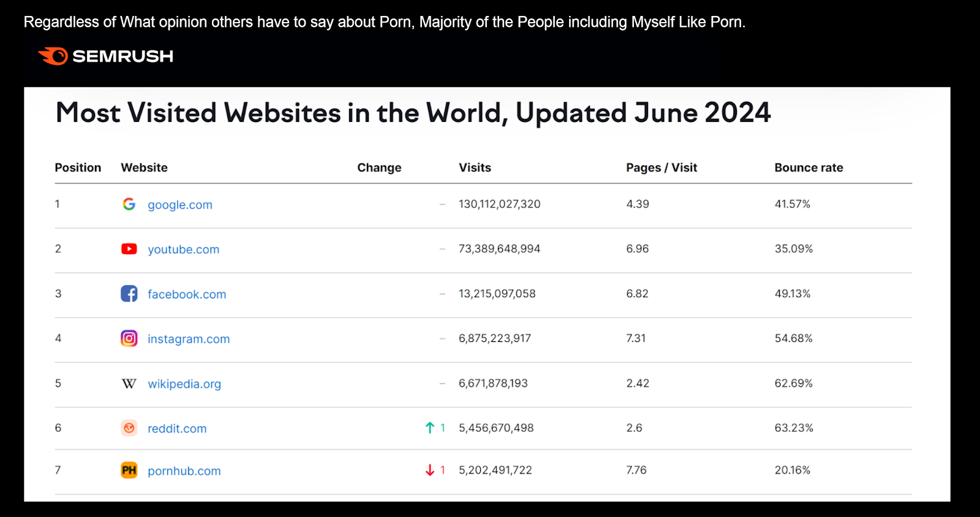
Task: Open the youtube.com link
Action: click(x=183, y=249)
